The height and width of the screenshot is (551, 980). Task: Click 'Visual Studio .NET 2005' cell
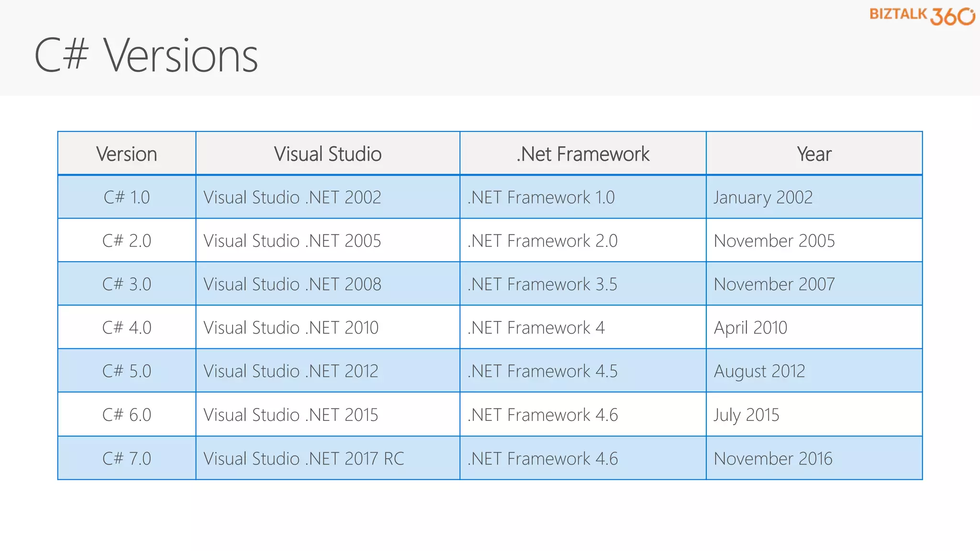pyautogui.click(x=328, y=241)
